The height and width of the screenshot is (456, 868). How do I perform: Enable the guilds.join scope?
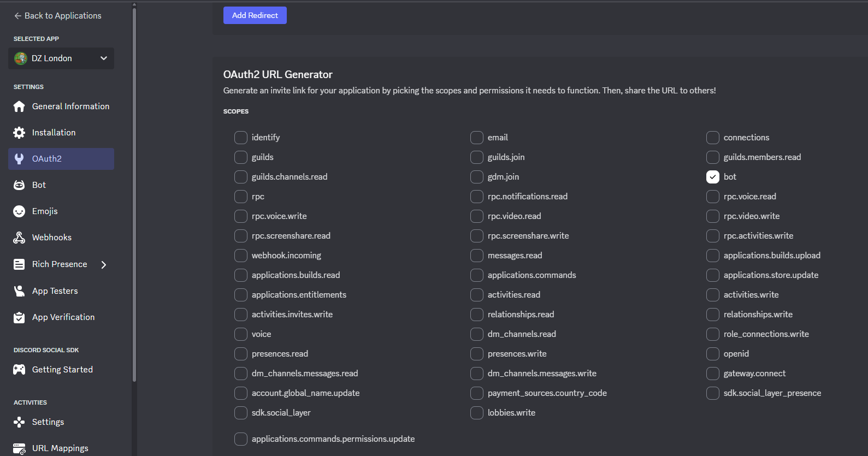[x=477, y=157]
